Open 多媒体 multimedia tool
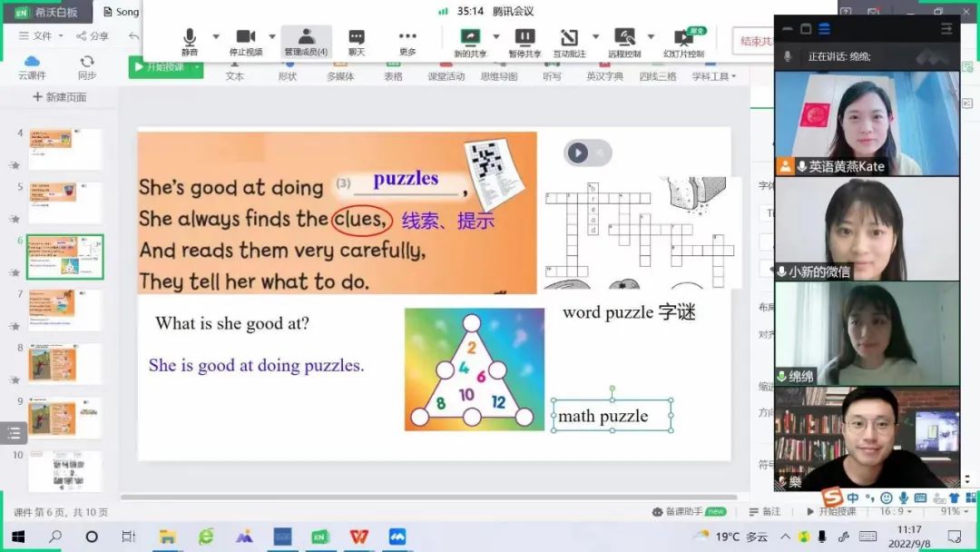980x552 pixels. pos(340,71)
